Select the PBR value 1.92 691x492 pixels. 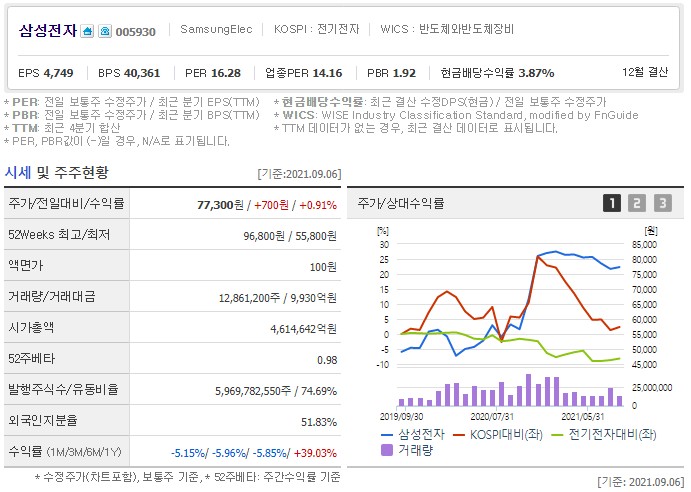(x=404, y=73)
